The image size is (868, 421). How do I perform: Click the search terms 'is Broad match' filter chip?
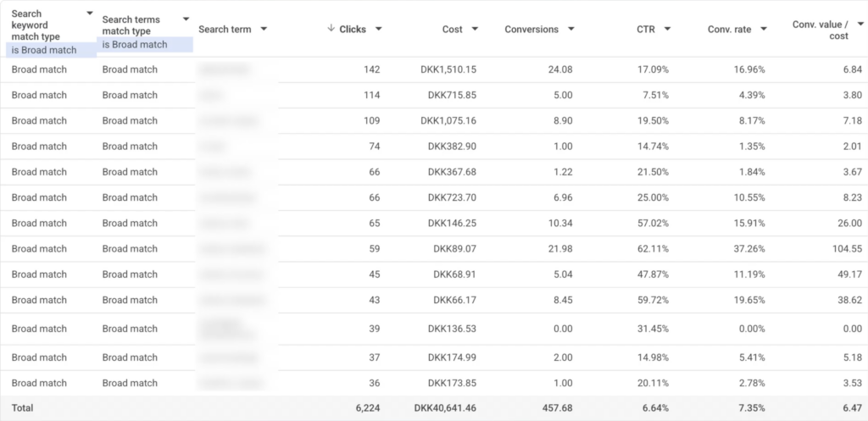tap(135, 44)
